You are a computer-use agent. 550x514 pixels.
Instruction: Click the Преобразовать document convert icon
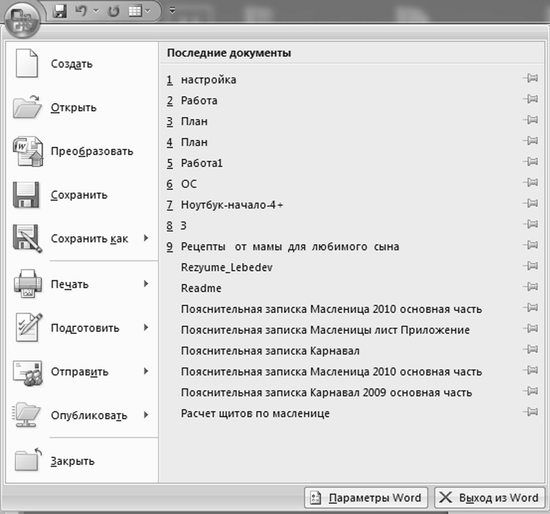[x=28, y=151]
